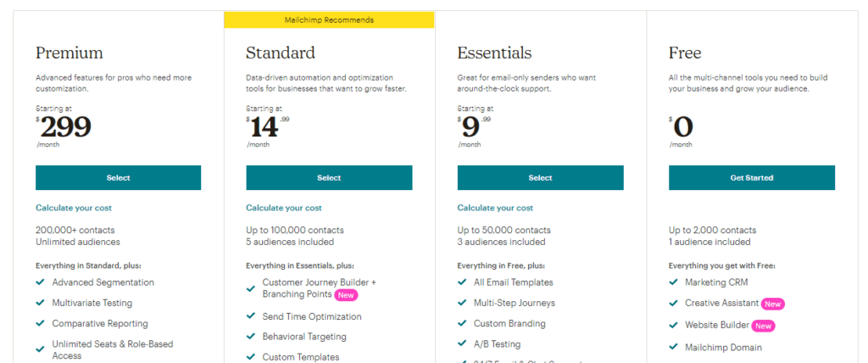Select the Standard plan

[x=330, y=178]
